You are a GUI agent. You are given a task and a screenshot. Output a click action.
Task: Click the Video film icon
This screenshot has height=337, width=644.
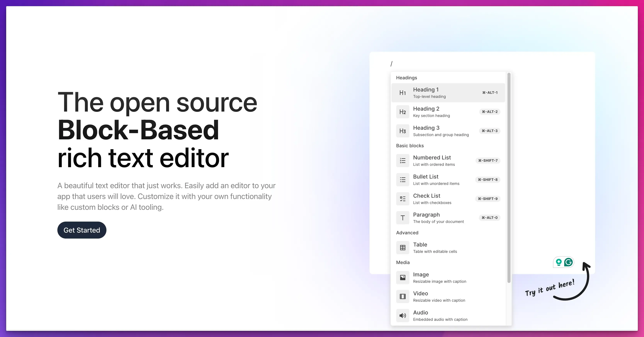(403, 296)
